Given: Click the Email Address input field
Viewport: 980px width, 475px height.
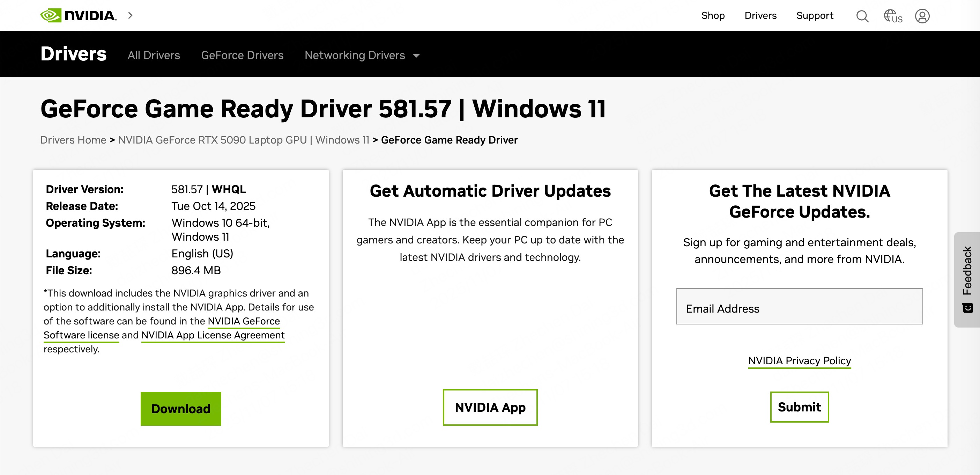Looking at the screenshot, I should [799, 307].
